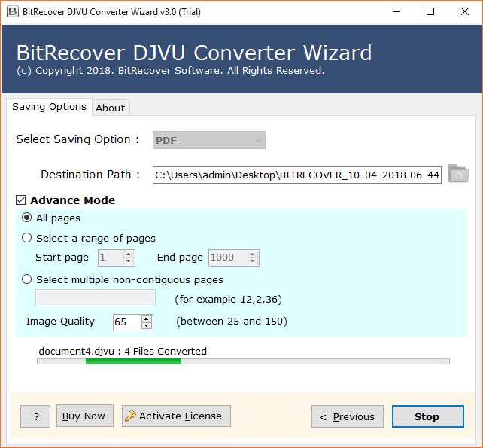Screen dimensions: 483x448
Task: Click the Start page number field
Action: tap(111, 258)
